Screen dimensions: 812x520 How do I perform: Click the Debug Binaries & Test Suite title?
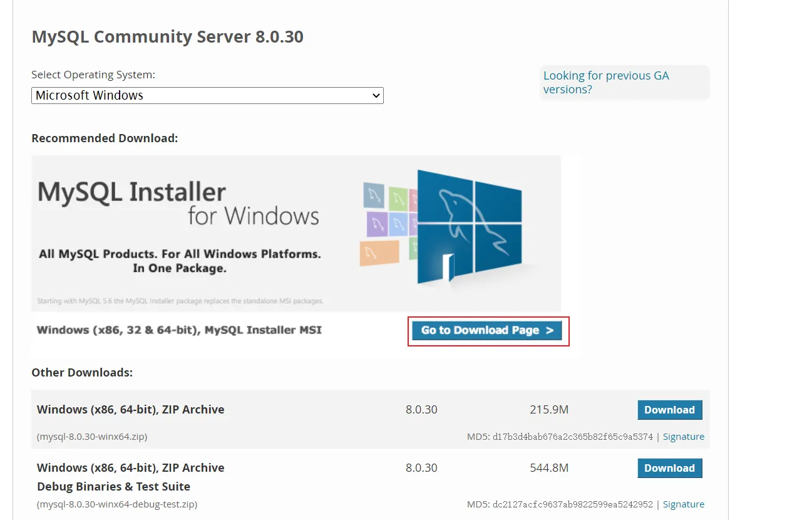click(x=113, y=487)
